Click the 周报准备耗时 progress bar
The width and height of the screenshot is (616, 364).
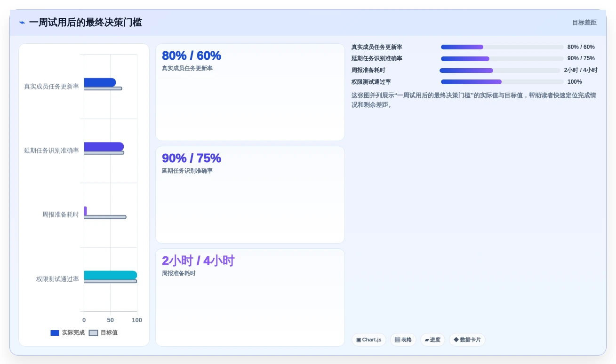500,71
